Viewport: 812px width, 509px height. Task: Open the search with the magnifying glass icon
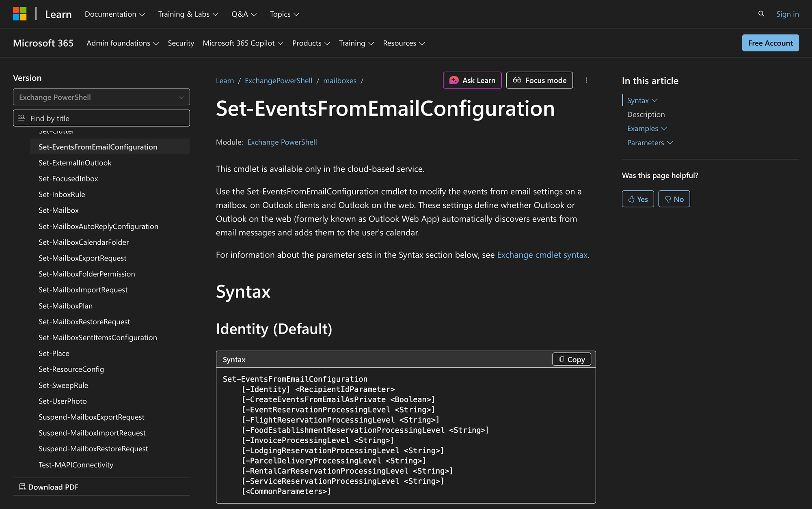point(760,14)
